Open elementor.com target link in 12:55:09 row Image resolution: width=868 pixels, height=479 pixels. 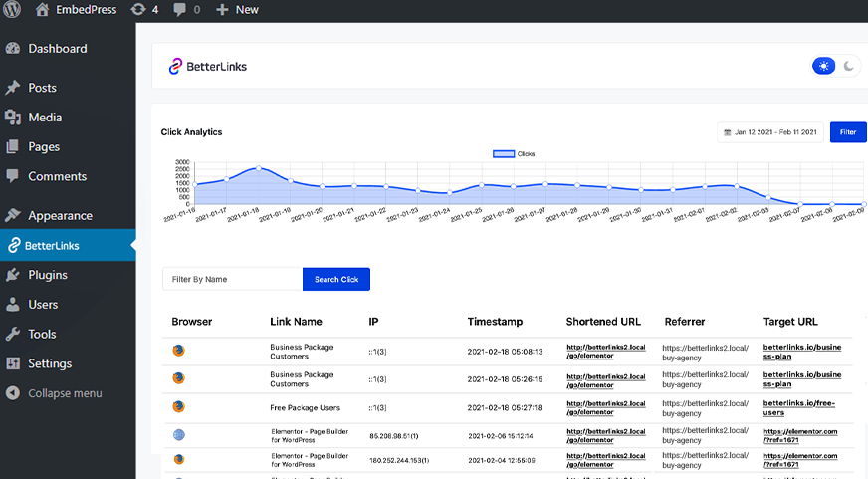800,460
